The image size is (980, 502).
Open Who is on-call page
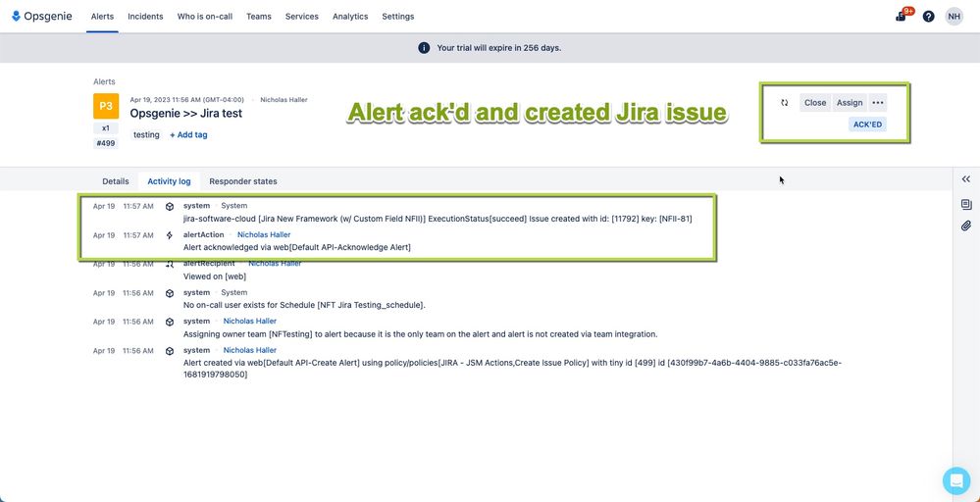click(205, 17)
